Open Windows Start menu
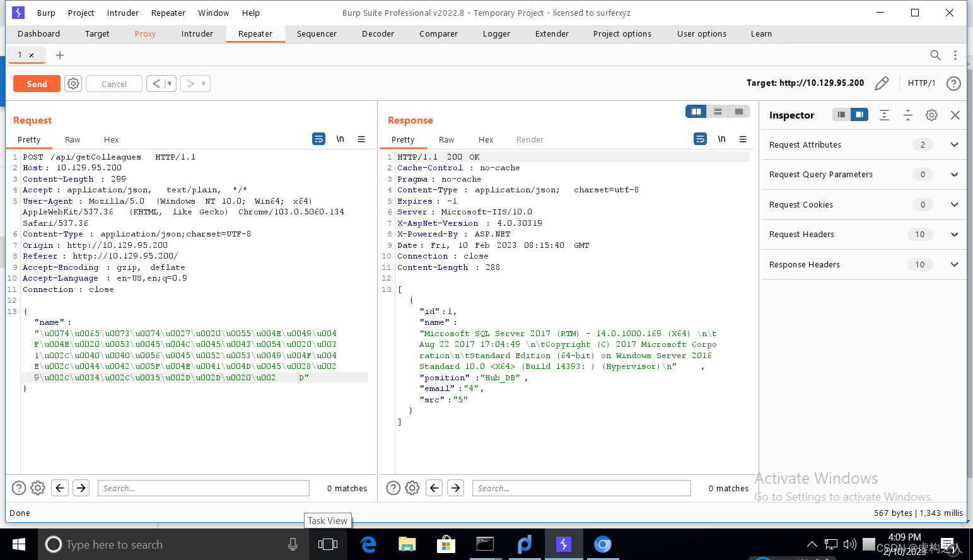 click(x=19, y=544)
